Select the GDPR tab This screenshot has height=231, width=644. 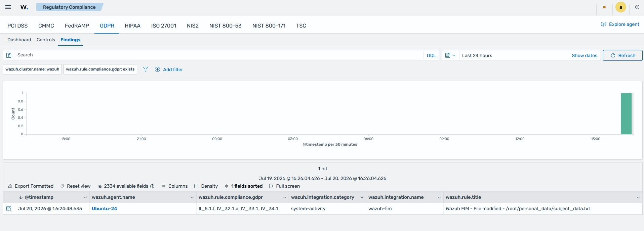(107, 26)
